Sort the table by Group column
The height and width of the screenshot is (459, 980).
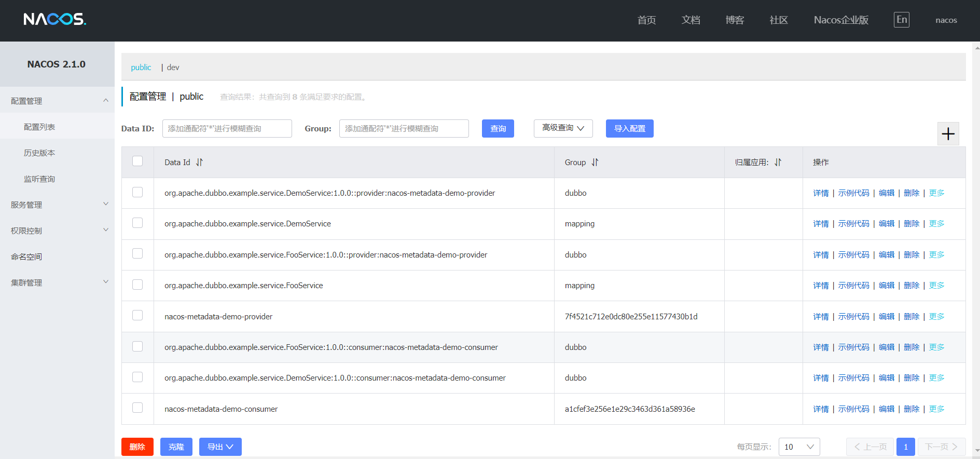pyautogui.click(x=595, y=163)
